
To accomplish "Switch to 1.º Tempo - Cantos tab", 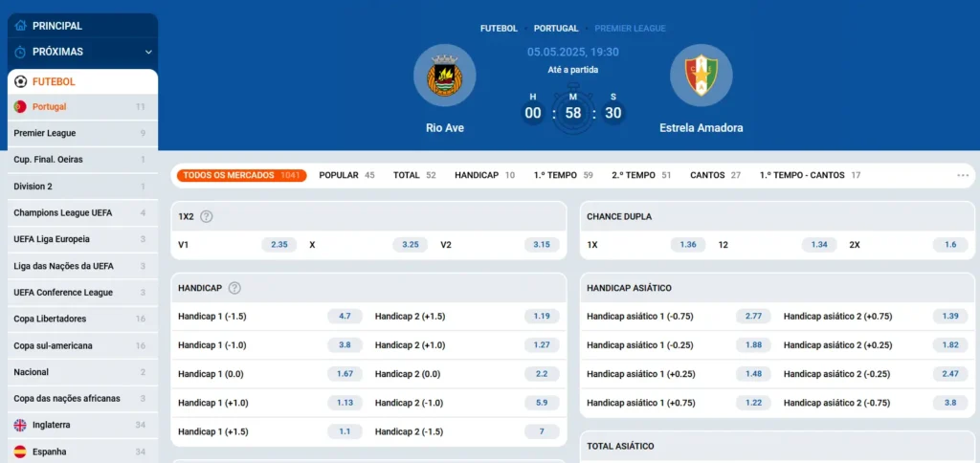I will [x=810, y=176].
